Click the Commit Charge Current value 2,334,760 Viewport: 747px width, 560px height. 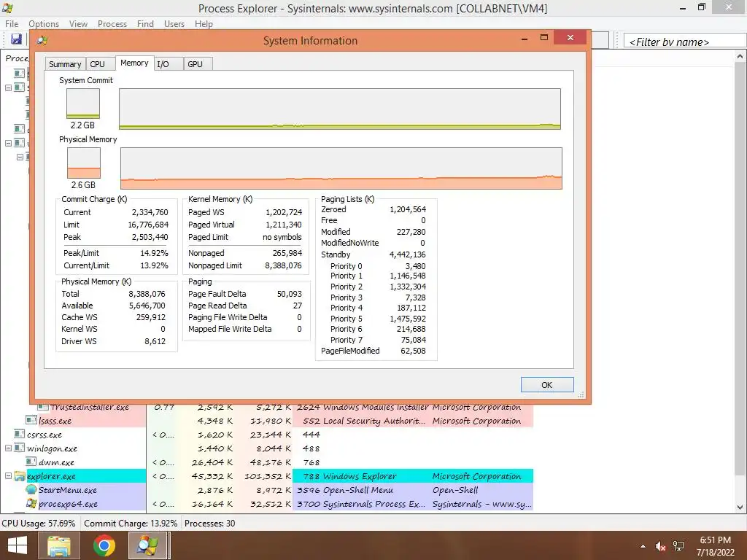coord(150,212)
